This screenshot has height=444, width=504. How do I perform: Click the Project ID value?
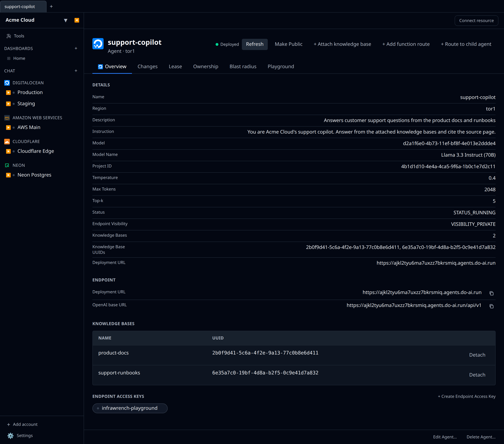[448, 166]
